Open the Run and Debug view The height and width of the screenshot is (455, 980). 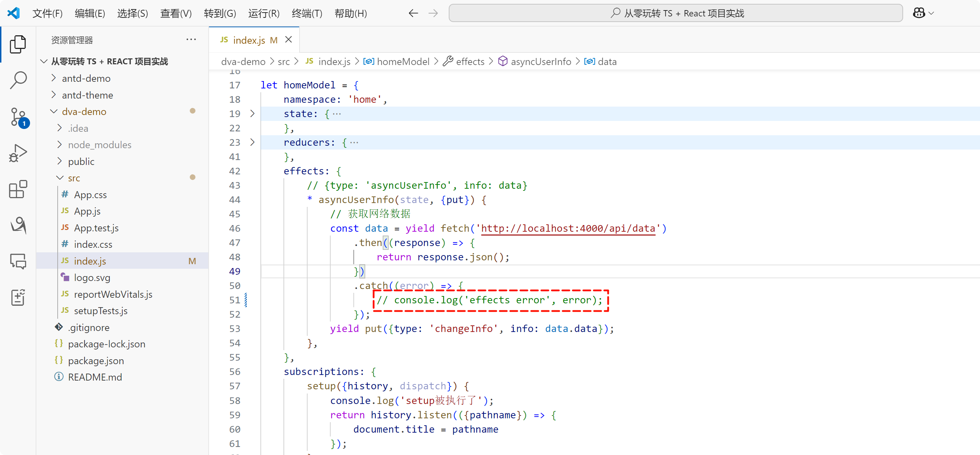[x=18, y=153]
